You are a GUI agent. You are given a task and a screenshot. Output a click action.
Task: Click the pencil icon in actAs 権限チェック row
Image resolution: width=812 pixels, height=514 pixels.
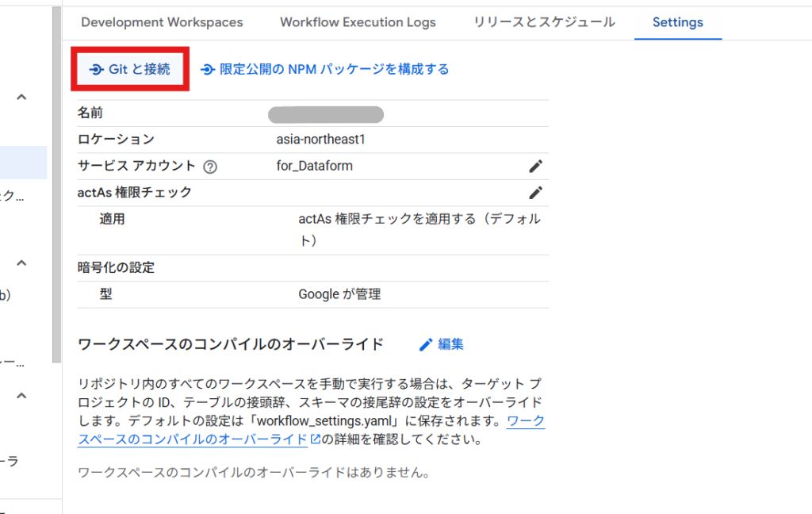click(x=536, y=193)
